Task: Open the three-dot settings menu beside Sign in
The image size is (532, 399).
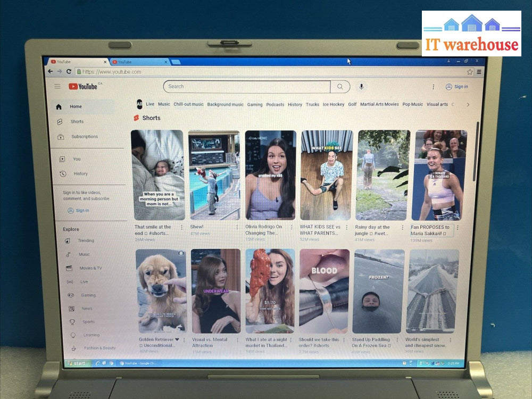Action: pos(433,87)
